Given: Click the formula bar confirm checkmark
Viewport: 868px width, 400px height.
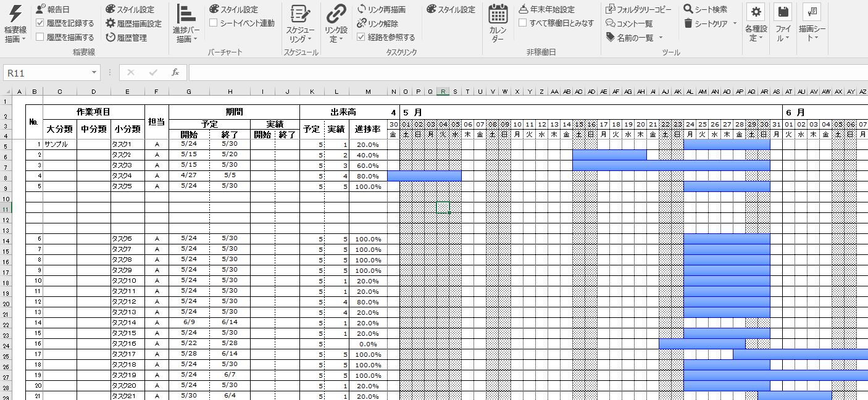Looking at the screenshot, I should [x=152, y=72].
